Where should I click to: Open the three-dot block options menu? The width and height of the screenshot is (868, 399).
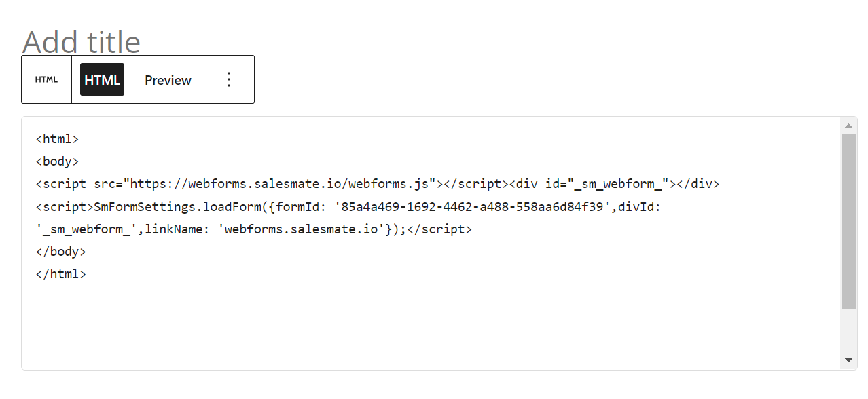coord(229,79)
